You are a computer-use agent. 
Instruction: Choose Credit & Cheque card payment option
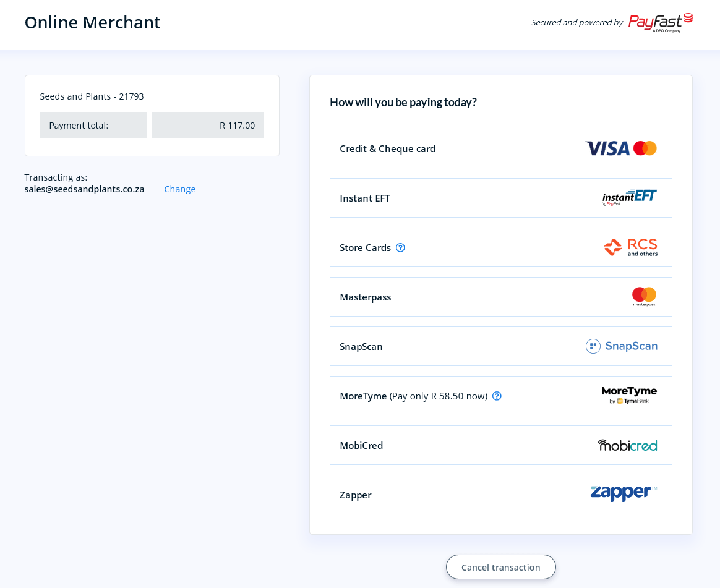(500, 148)
